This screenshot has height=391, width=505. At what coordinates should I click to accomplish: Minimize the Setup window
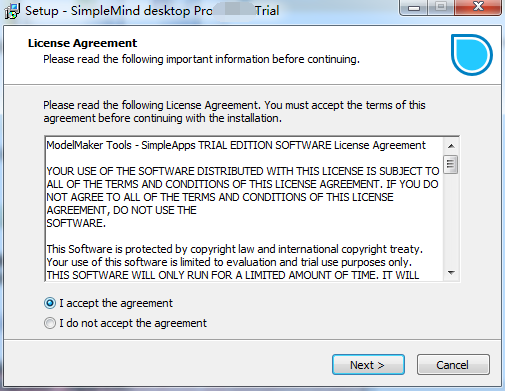point(414,7)
